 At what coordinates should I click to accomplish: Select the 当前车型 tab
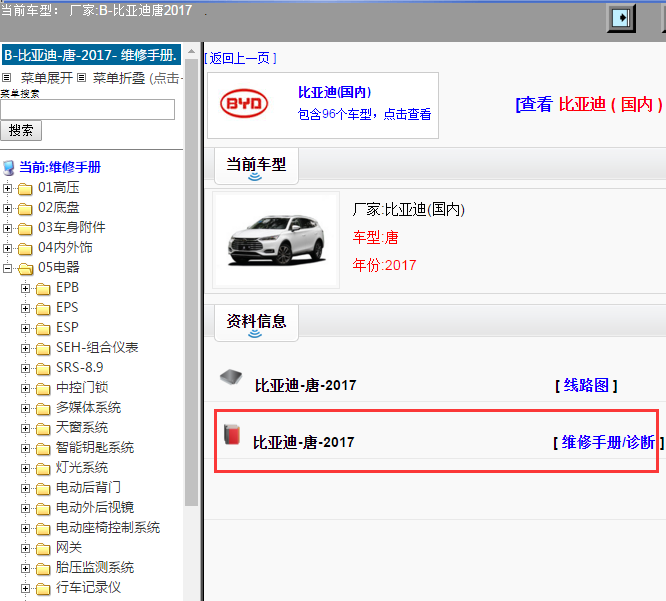[x=256, y=166]
